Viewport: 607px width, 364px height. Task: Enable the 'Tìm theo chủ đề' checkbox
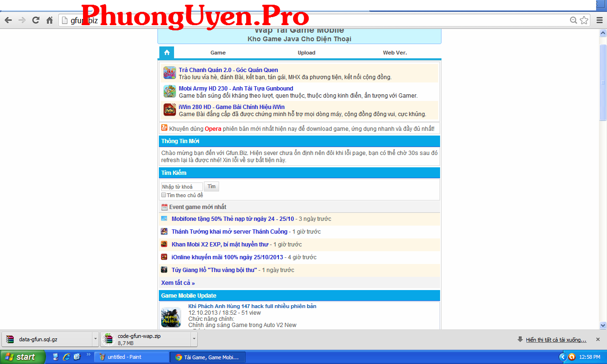(164, 195)
